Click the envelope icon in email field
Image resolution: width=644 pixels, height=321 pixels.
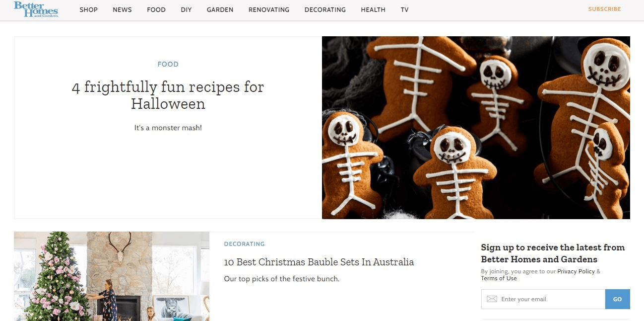tap(492, 299)
